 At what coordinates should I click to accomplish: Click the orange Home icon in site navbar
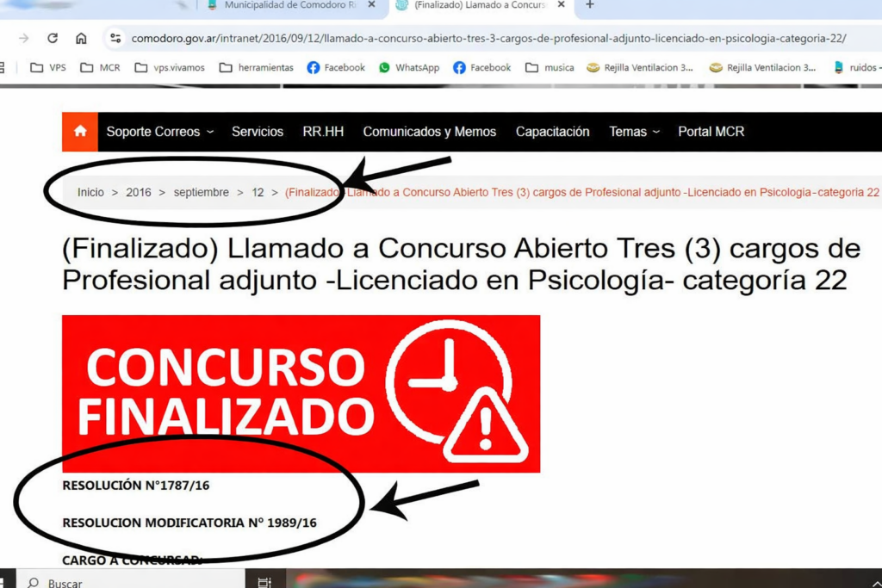[x=80, y=132]
